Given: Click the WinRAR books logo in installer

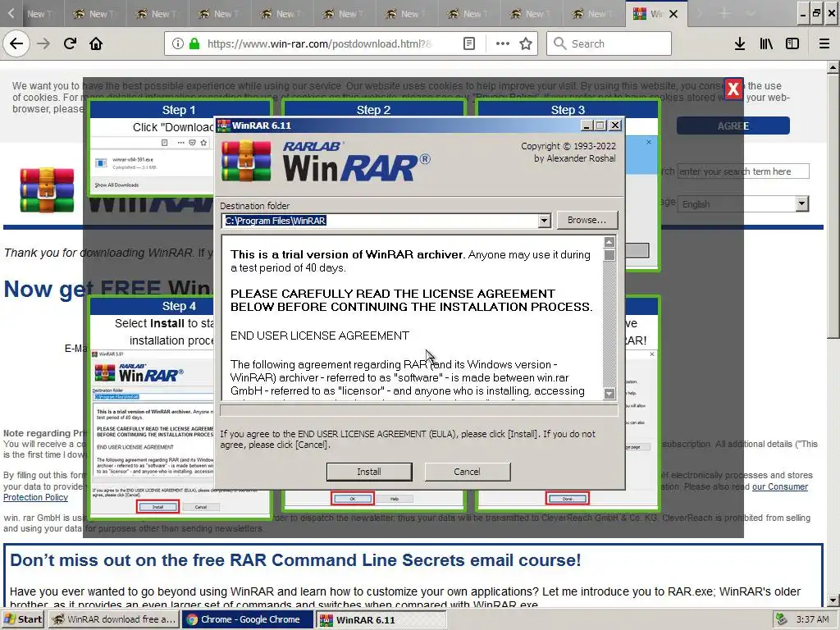Looking at the screenshot, I should (x=246, y=162).
